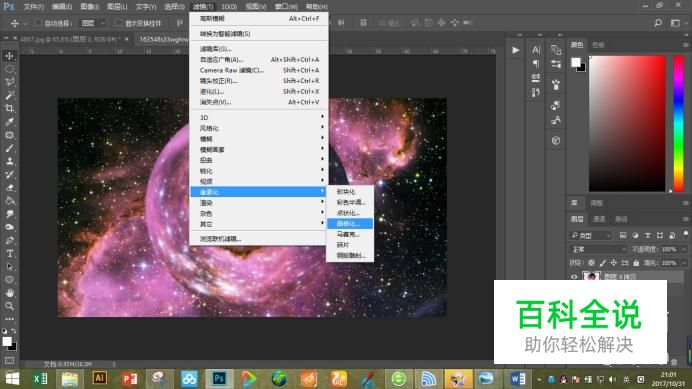Toggle lock transparent pixels icon
Image resolution: width=692 pixels, height=389 pixels.
[x=591, y=263]
